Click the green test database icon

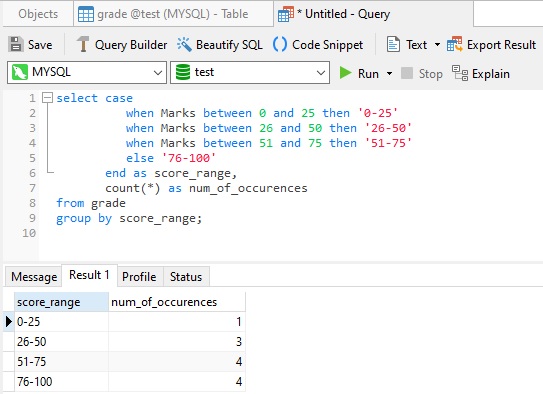pyautogui.click(x=183, y=72)
